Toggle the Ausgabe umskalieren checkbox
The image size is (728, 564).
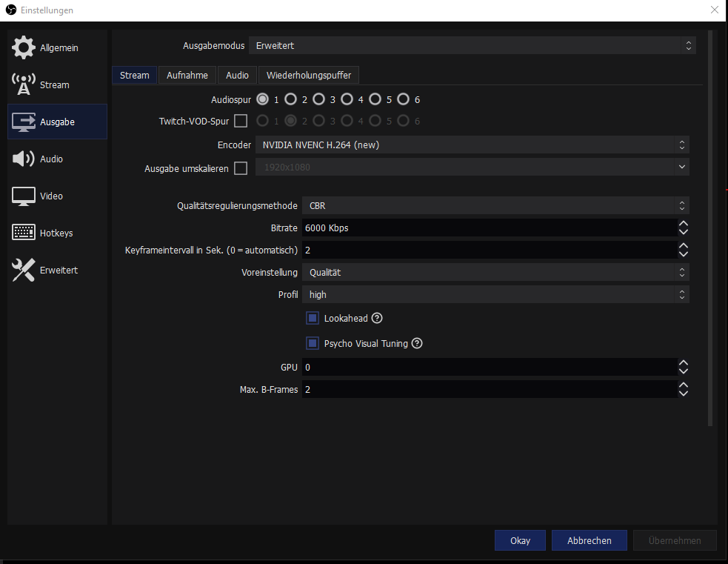(x=241, y=168)
